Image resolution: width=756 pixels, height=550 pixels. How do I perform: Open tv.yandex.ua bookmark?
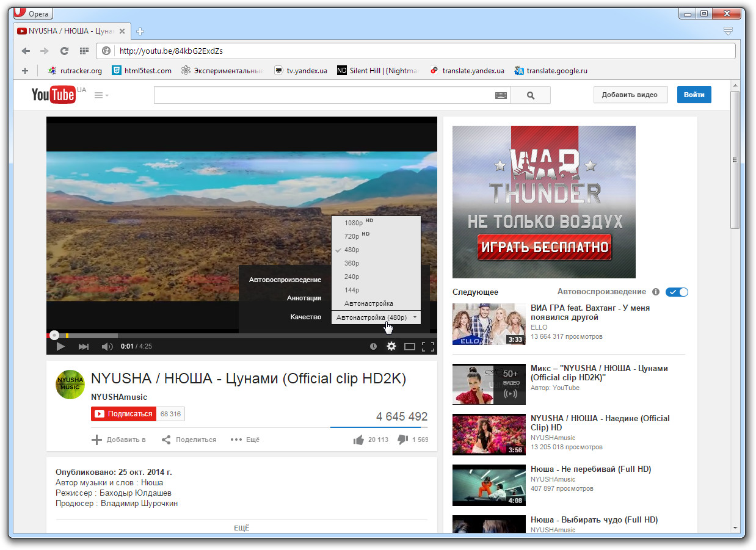coord(301,71)
